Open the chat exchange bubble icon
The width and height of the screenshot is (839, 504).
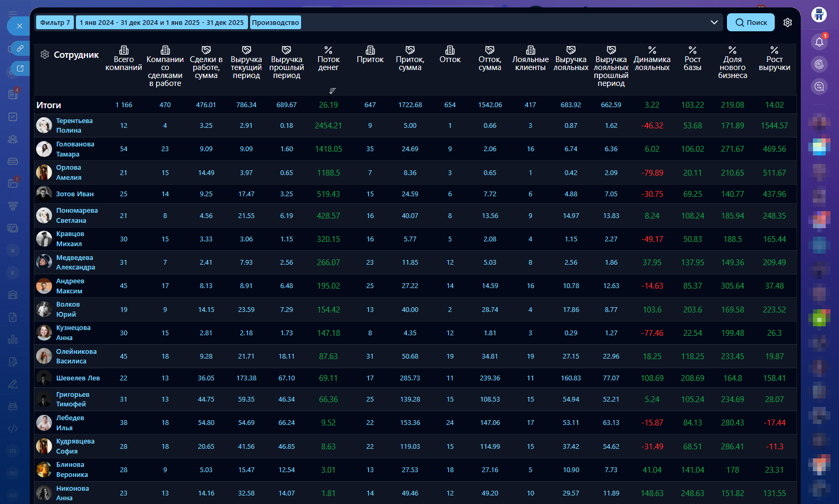(x=819, y=86)
